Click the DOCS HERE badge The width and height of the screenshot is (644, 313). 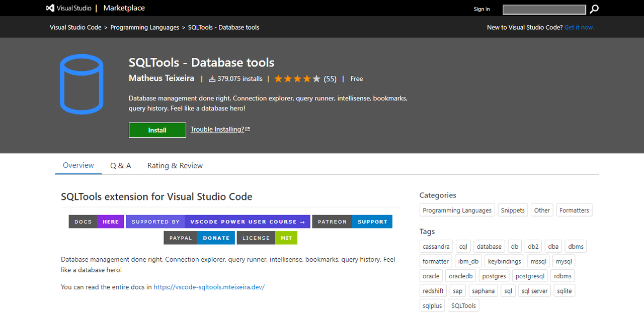coord(97,222)
